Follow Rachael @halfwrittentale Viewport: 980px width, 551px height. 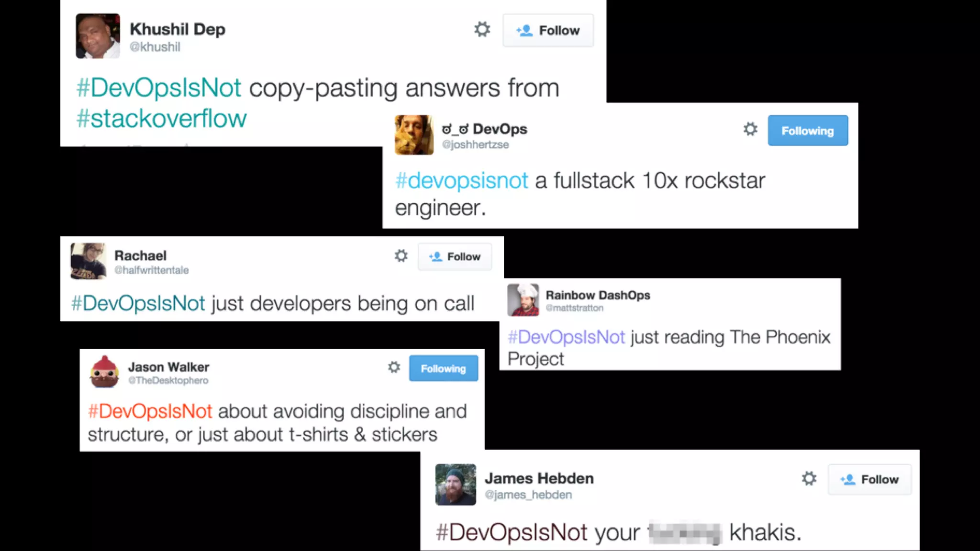pos(455,257)
